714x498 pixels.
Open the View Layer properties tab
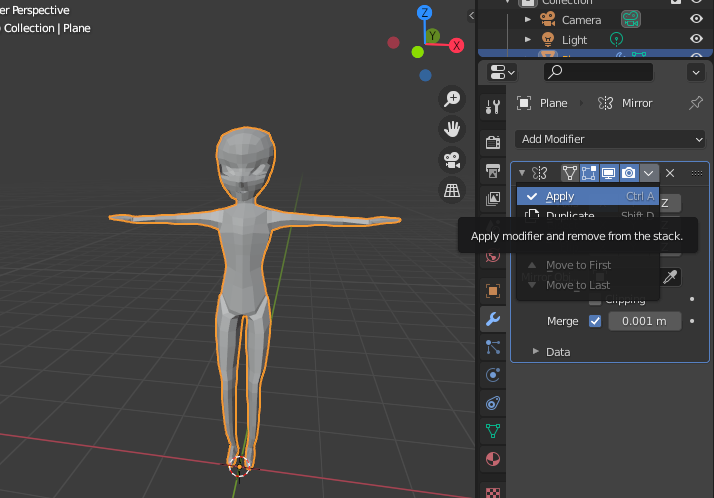493,198
